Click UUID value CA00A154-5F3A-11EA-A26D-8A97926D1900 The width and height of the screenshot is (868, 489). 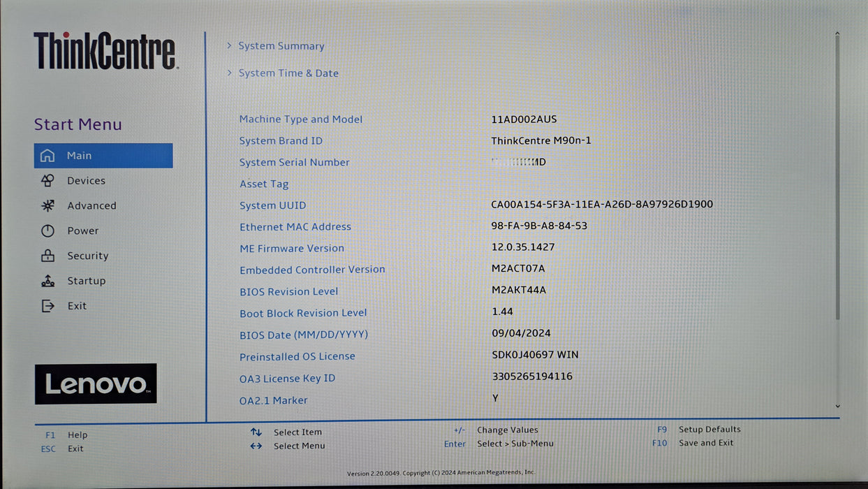tap(602, 205)
